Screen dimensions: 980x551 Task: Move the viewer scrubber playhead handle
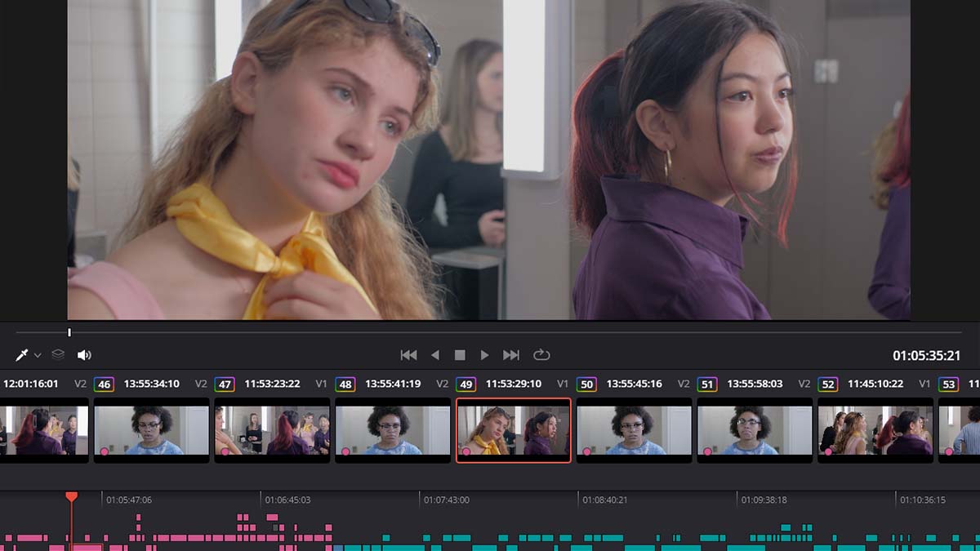click(69, 332)
